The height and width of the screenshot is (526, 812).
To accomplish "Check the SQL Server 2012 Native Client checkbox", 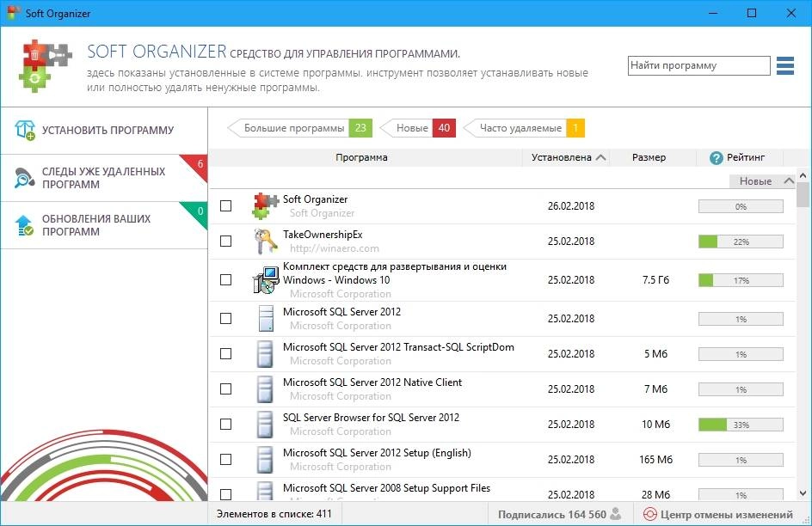I will point(225,389).
